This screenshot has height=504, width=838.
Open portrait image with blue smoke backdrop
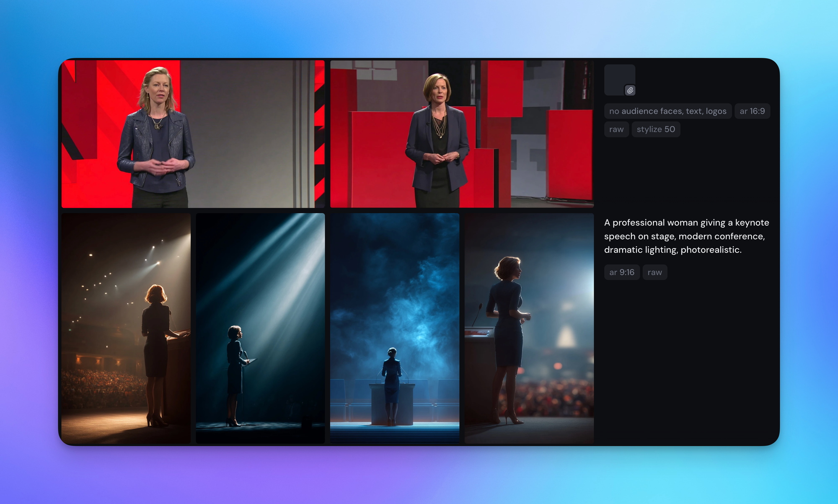pos(394,328)
